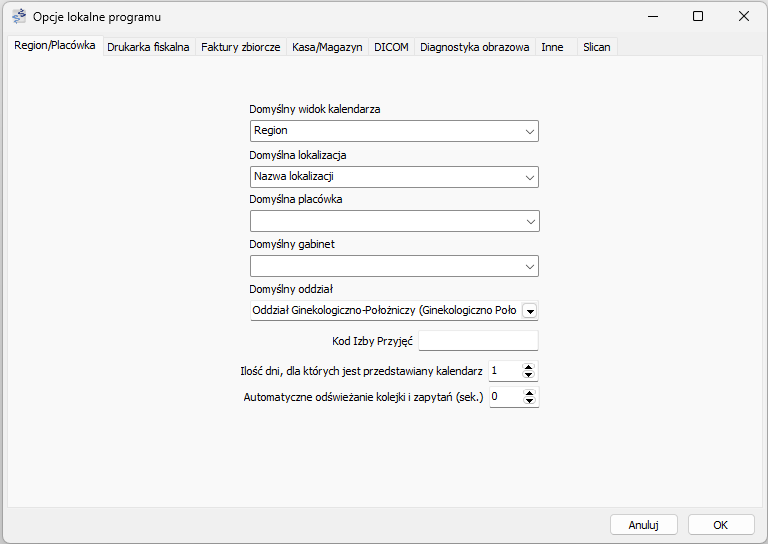
Task: Decrease the auto-refresh seconds with down arrow
Action: tap(529, 402)
